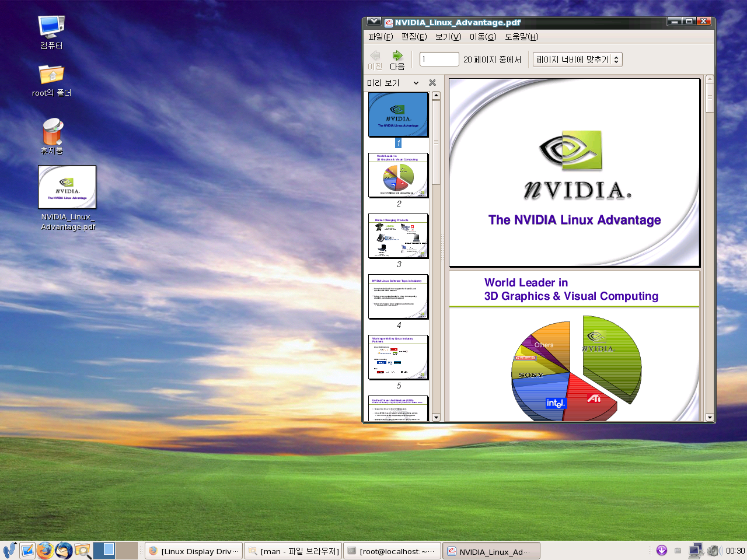Click the page number input field

439,60
